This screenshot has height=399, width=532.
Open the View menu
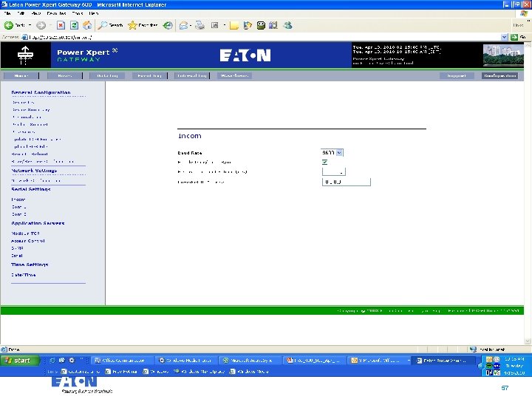35,13
